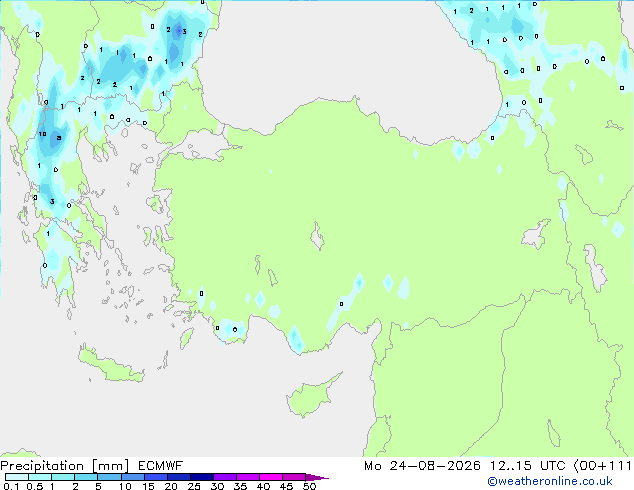Click the island of Crete on map
The image size is (634, 490).
pyautogui.click(x=111, y=366)
